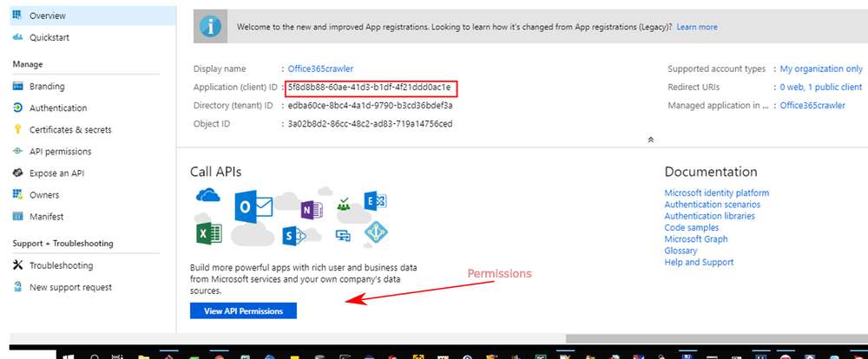Open My organization only link
The height and width of the screenshot is (359, 868).
[x=821, y=69]
